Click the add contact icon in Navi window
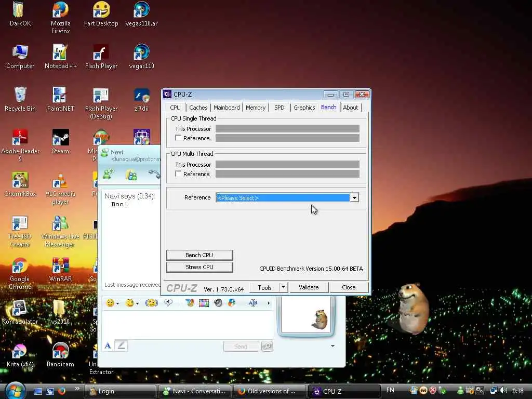The height and width of the screenshot is (399, 532). 109,174
